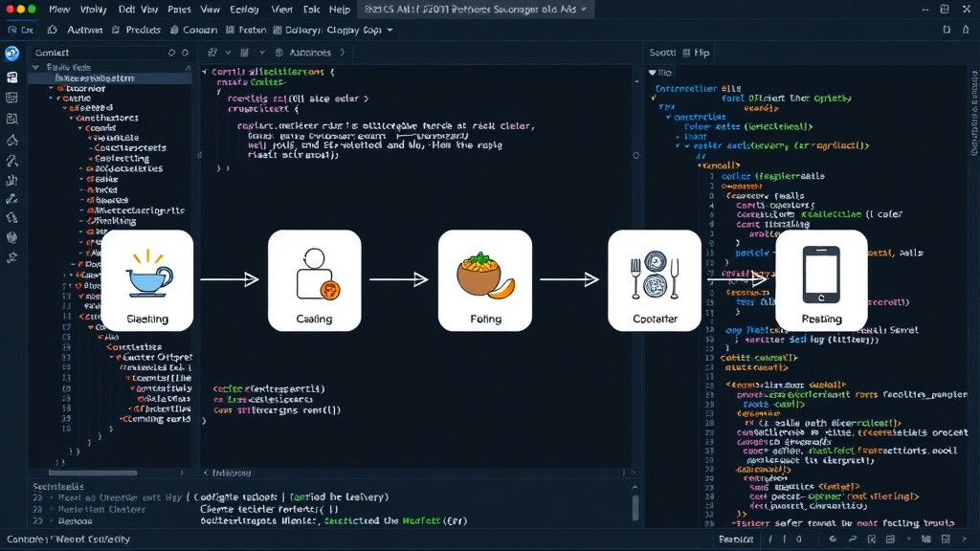980x551 pixels.
Task: Open the Help menu
Action: [x=340, y=10]
